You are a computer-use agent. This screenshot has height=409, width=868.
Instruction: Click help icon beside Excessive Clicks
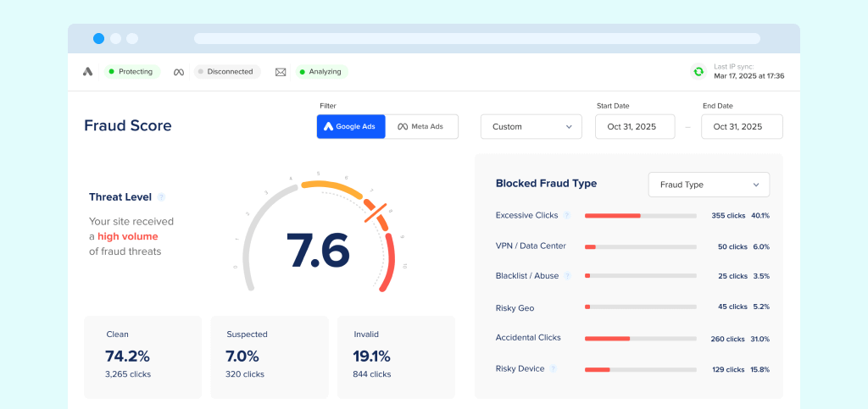click(567, 215)
